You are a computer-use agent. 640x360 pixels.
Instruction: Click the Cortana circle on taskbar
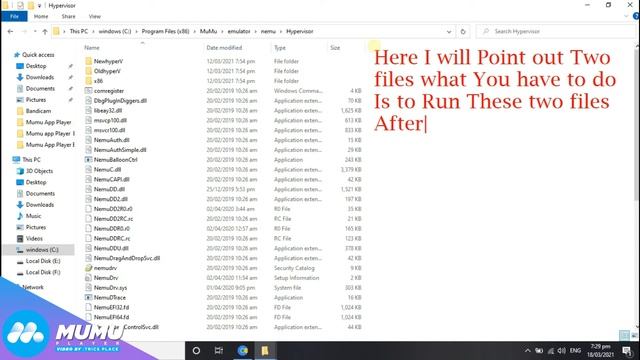click(x=196, y=351)
